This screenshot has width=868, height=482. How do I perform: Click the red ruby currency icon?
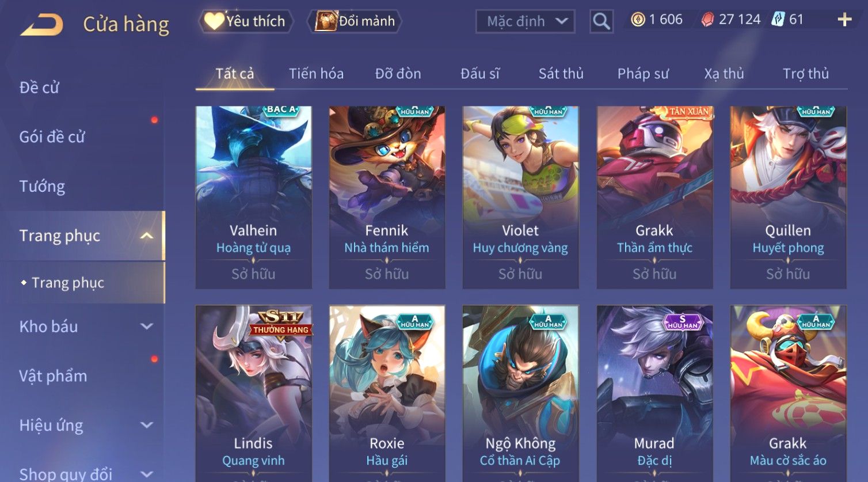click(707, 20)
